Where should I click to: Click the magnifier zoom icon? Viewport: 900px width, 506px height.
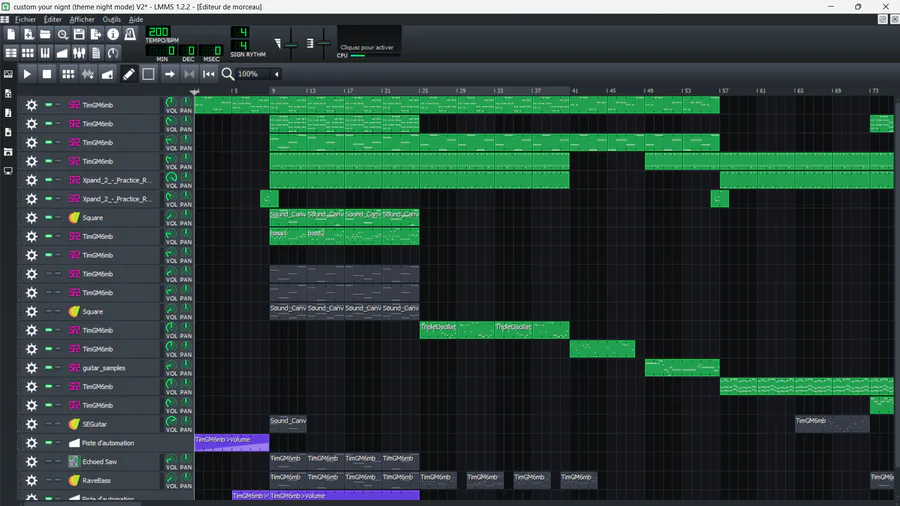[x=228, y=74]
